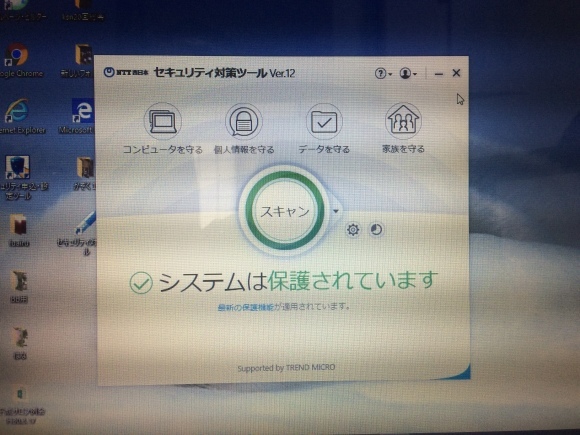Click システムは保護されています status text

pyautogui.click(x=298, y=281)
